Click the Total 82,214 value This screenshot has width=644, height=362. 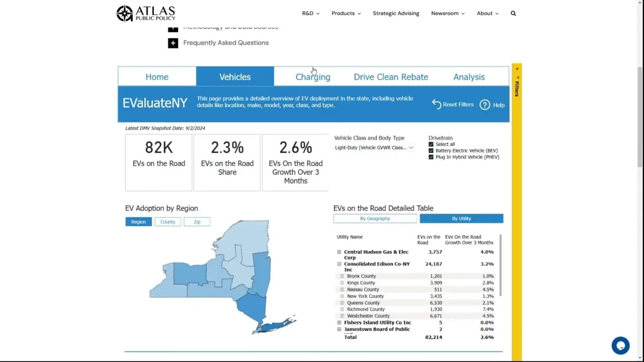[433, 337]
